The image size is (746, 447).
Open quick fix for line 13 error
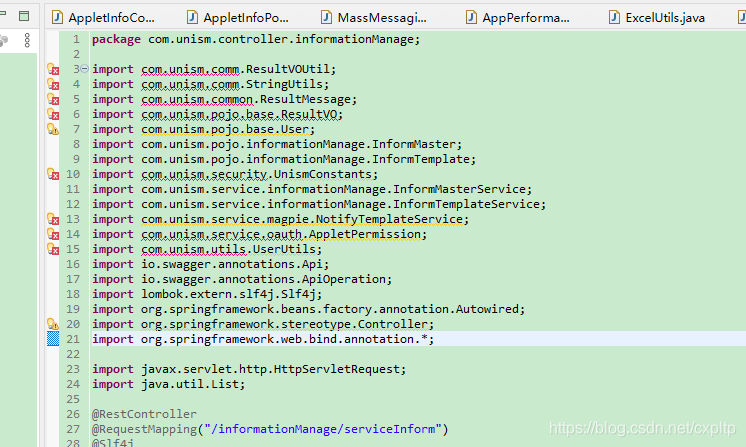coord(53,219)
